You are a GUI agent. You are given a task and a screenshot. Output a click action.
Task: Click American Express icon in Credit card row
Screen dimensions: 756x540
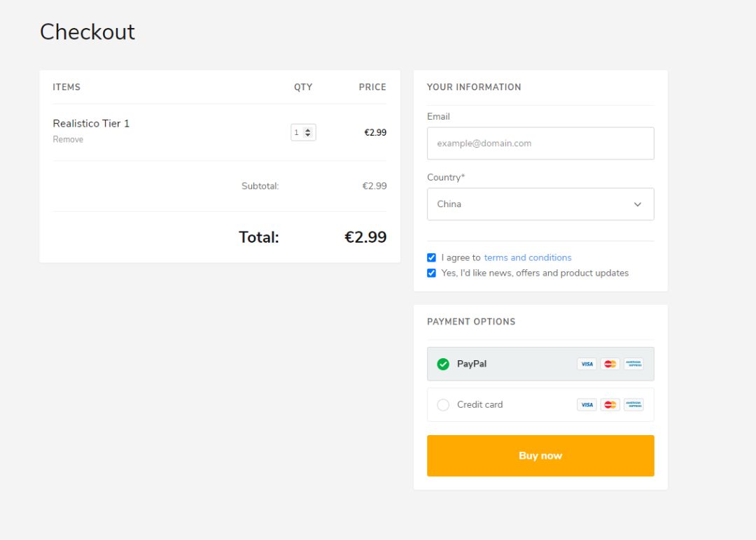(x=633, y=404)
